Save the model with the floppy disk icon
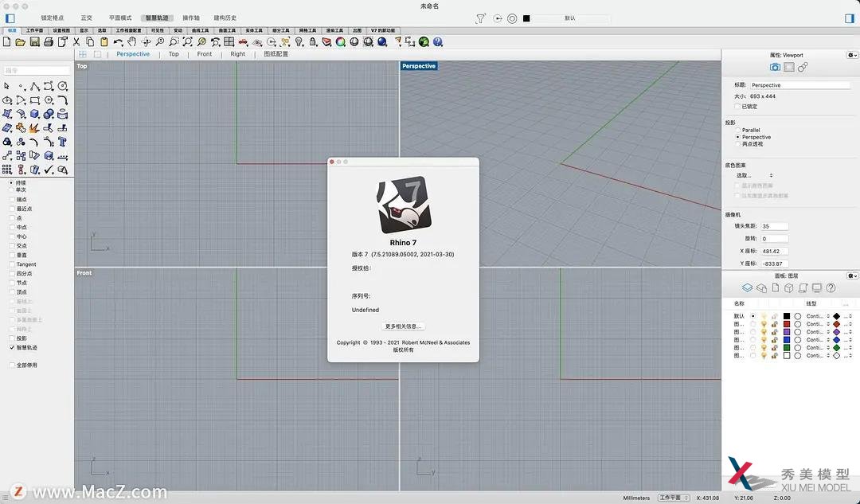The height and width of the screenshot is (504, 860). (x=34, y=41)
